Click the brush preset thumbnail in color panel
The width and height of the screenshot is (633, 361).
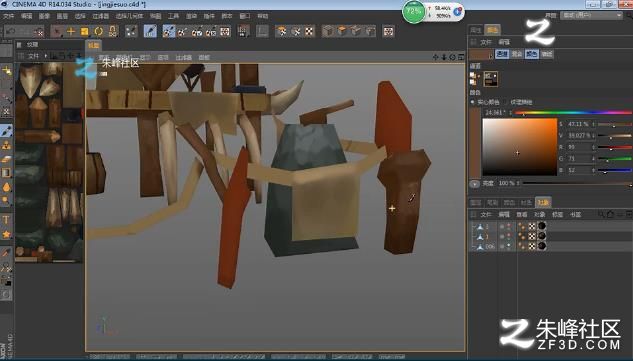(x=490, y=79)
